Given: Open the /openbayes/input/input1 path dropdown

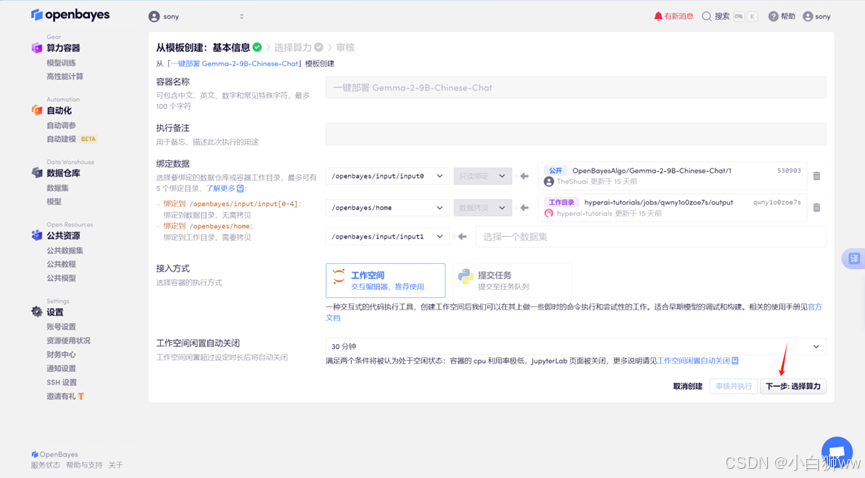Looking at the screenshot, I should click(x=387, y=237).
